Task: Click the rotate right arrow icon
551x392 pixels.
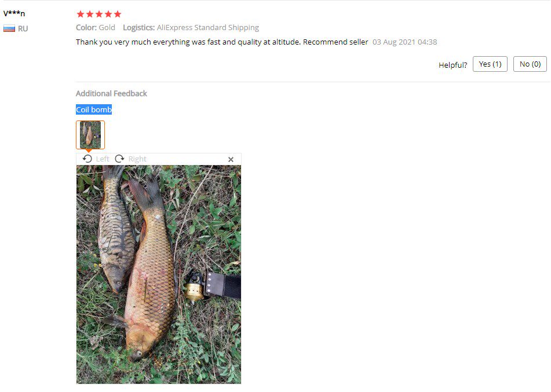Action: point(119,159)
